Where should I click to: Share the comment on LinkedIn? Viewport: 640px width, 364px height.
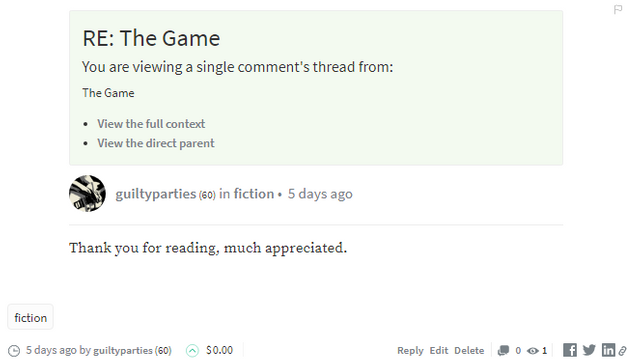[x=608, y=350]
